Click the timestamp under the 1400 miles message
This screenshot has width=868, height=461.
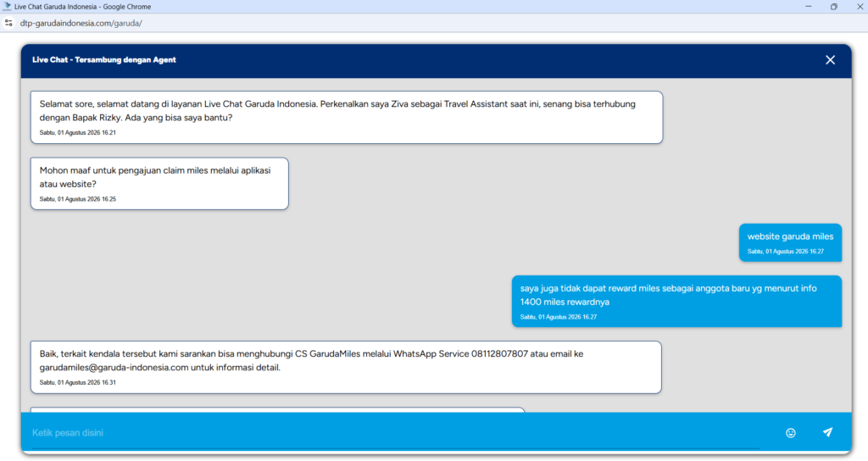[559, 317]
